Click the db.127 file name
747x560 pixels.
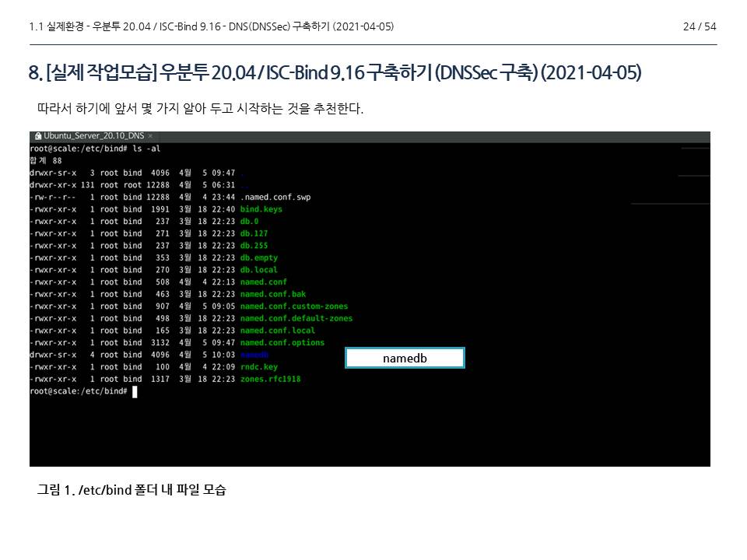click(x=254, y=233)
